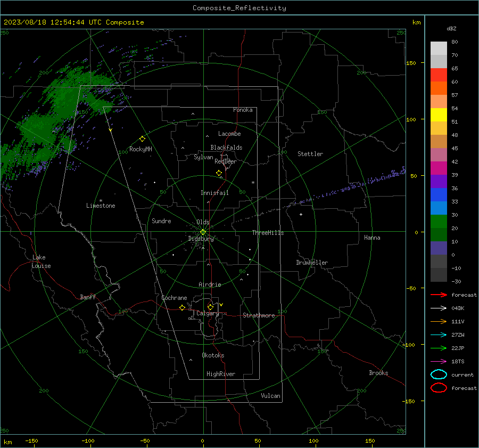
Task: Select the yellow diamond marker near Cochrane
Action: [x=182, y=307]
